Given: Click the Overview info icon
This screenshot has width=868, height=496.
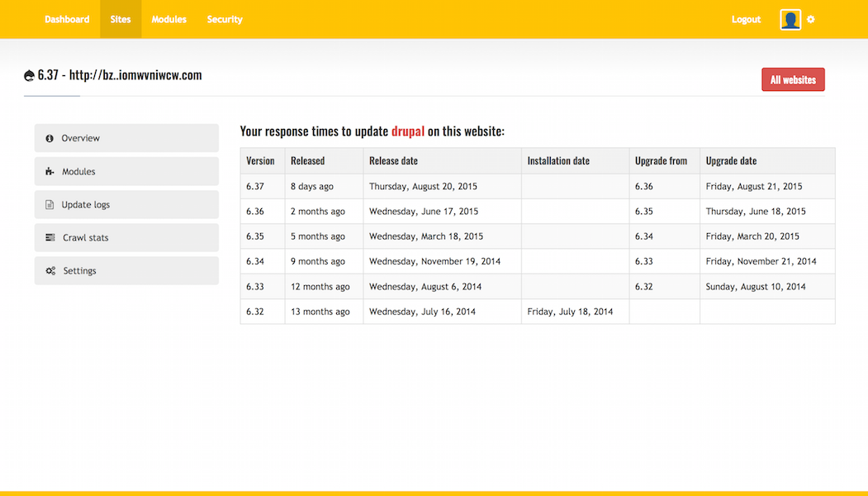Looking at the screenshot, I should pos(50,138).
